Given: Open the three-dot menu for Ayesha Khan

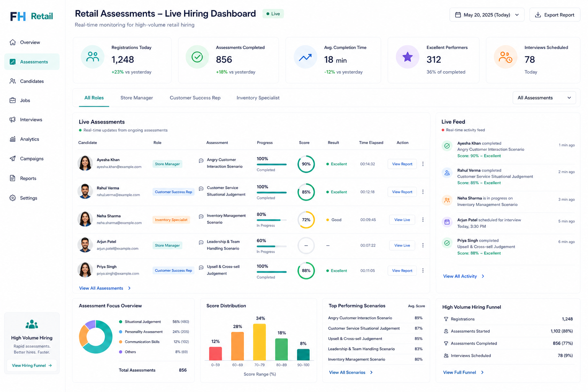Looking at the screenshot, I should coord(423,164).
